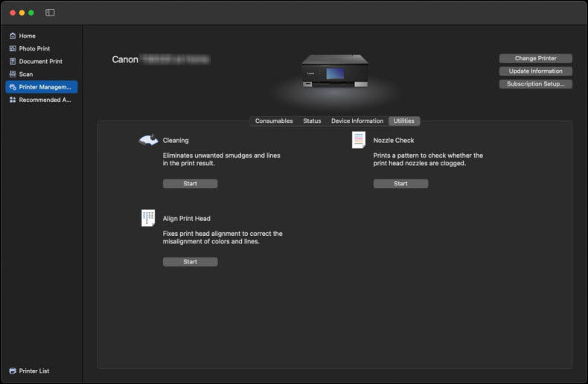Select the Home label in the sidebar
The height and width of the screenshot is (384, 588).
coord(28,36)
